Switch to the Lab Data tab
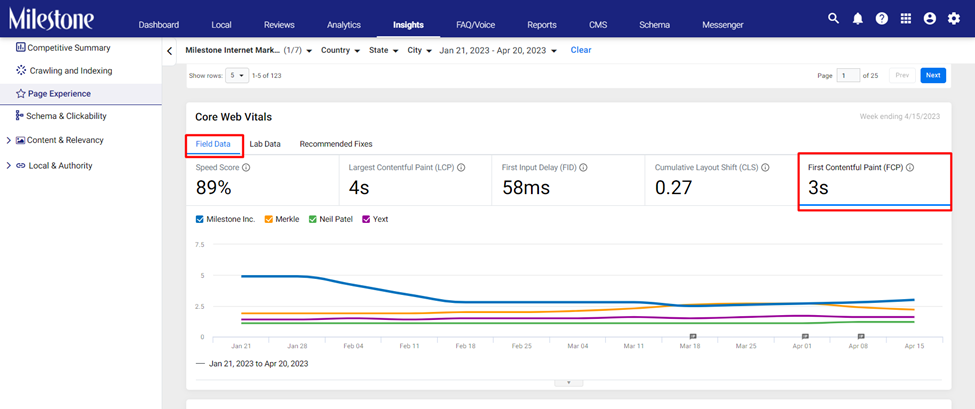The image size is (975, 409). pos(265,144)
